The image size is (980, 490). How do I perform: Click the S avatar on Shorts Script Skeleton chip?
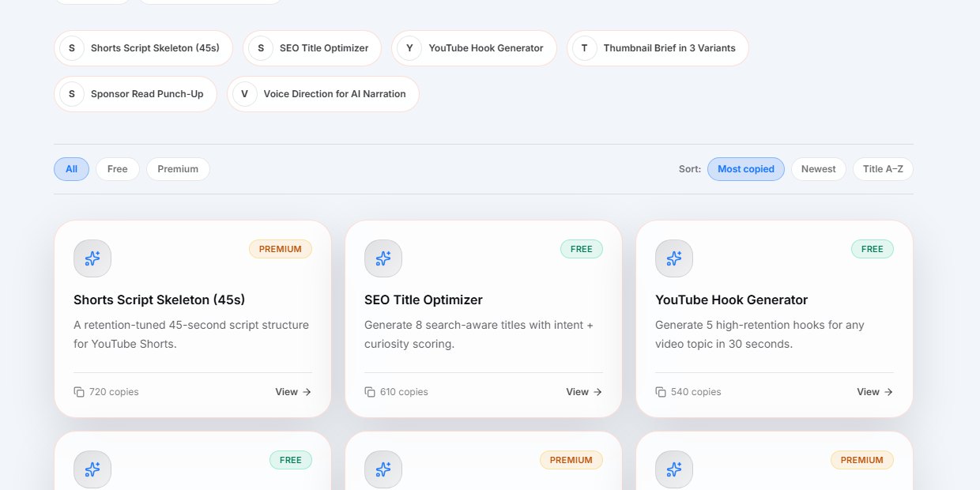[72, 48]
